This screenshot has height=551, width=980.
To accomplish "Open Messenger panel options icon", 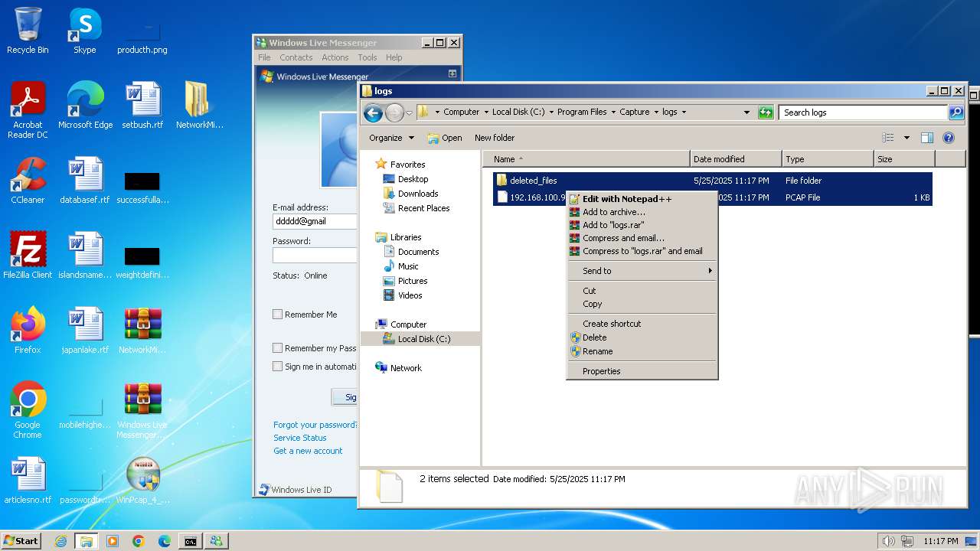I will tap(452, 73).
